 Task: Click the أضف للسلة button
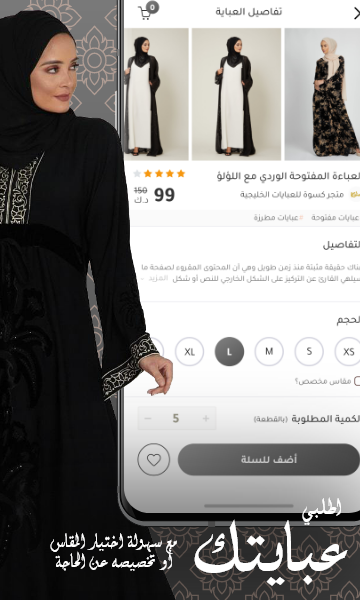pyautogui.click(x=269, y=460)
